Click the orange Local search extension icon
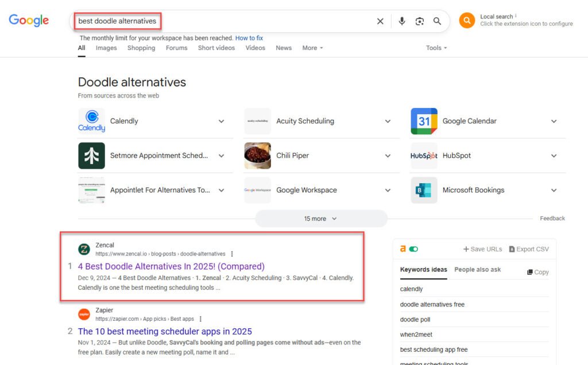 467,20
